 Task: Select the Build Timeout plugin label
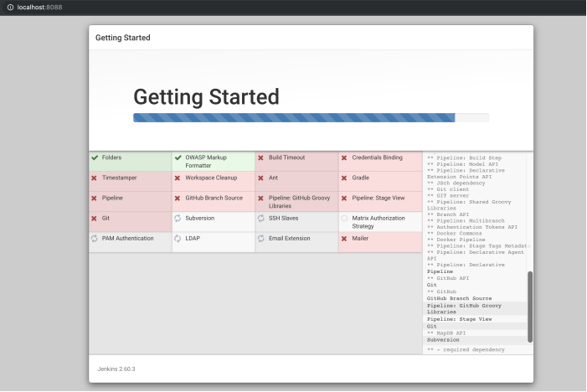[x=286, y=157]
